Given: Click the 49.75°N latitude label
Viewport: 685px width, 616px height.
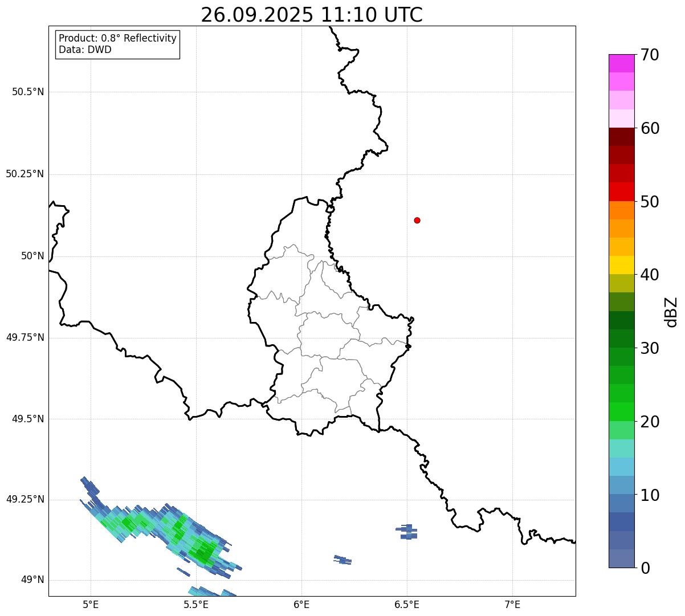Looking at the screenshot, I should click(25, 337).
